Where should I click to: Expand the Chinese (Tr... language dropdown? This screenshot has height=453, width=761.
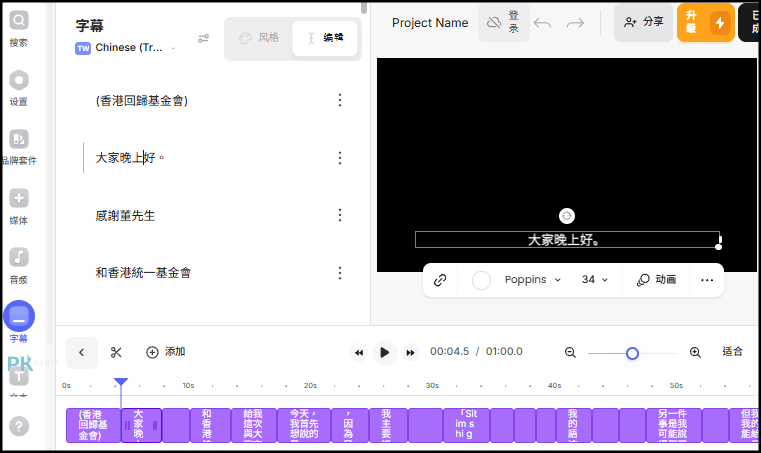coord(126,48)
